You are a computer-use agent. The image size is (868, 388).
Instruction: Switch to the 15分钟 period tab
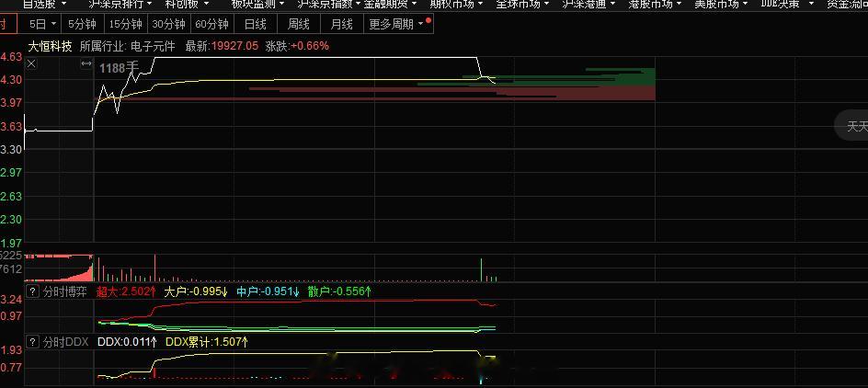click(x=126, y=24)
